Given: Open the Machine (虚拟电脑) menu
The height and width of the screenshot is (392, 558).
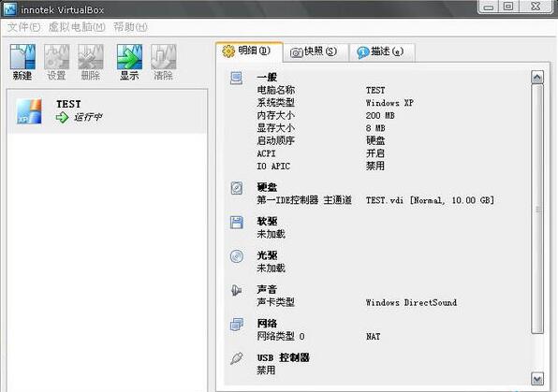Looking at the screenshot, I should pyautogui.click(x=77, y=27).
